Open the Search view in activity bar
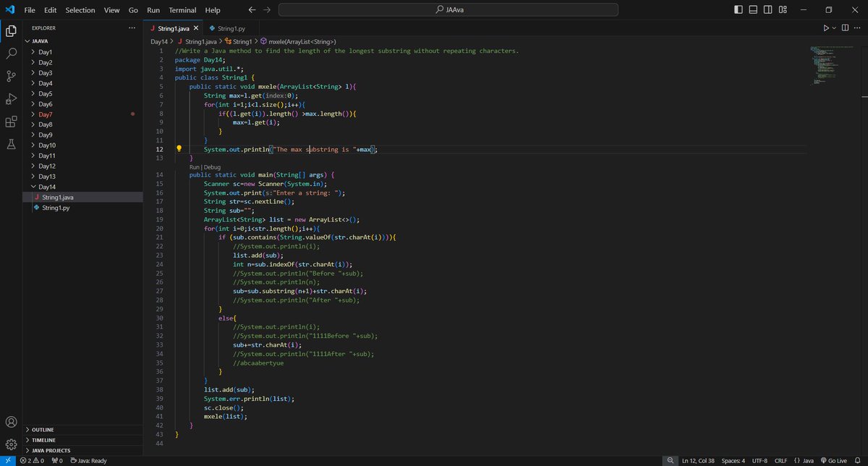This screenshot has height=466, width=868. pyautogui.click(x=12, y=54)
